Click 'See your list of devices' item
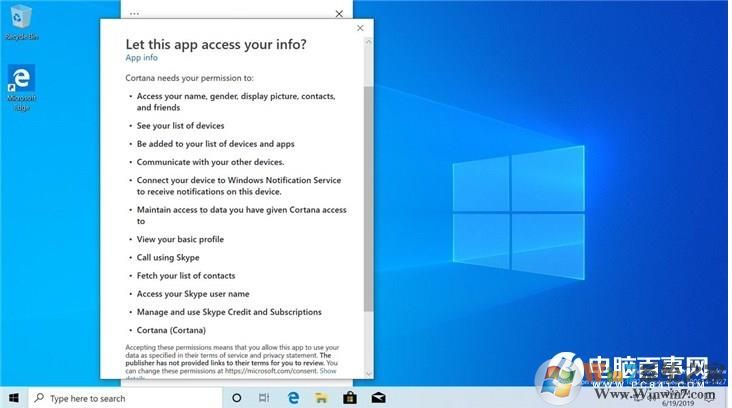732x408 pixels. point(180,126)
